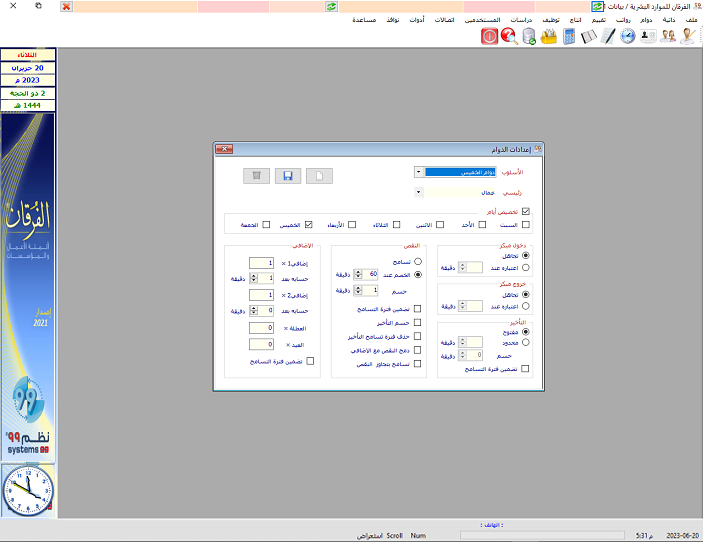Image resolution: width=703 pixels, height=542 pixels.
Task: Open the مساعدة help menu
Action: point(364,20)
